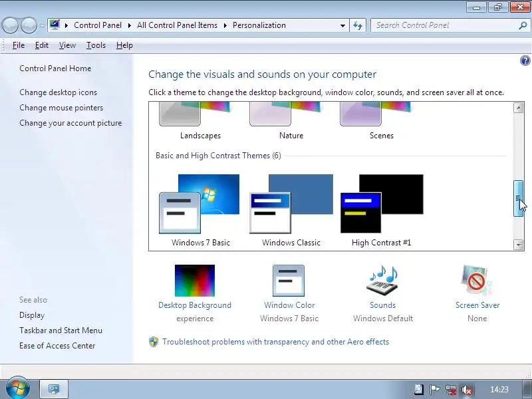Open Troubleshoot problems with transparency link
Screen dimensions: 532x399
click(x=275, y=342)
